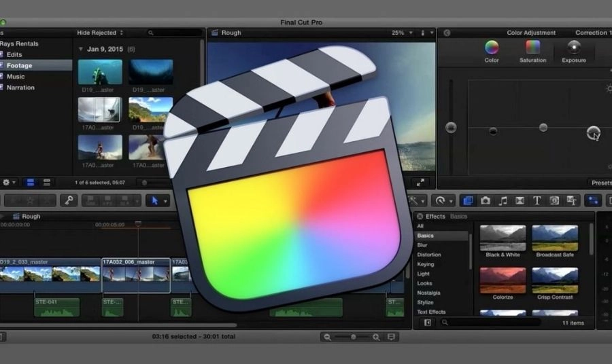612x364 pixels.
Task: Open the Color correction tool
Action: tap(492, 51)
